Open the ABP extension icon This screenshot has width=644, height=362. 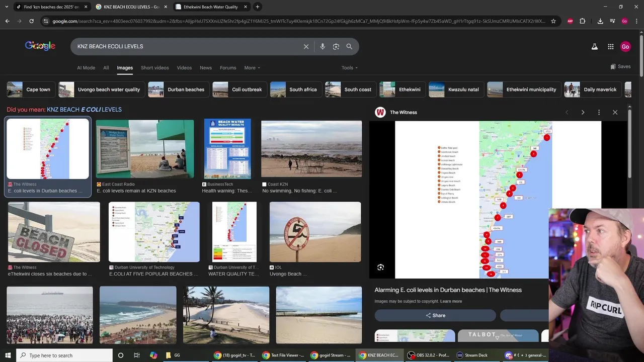(x=570, y=21)
